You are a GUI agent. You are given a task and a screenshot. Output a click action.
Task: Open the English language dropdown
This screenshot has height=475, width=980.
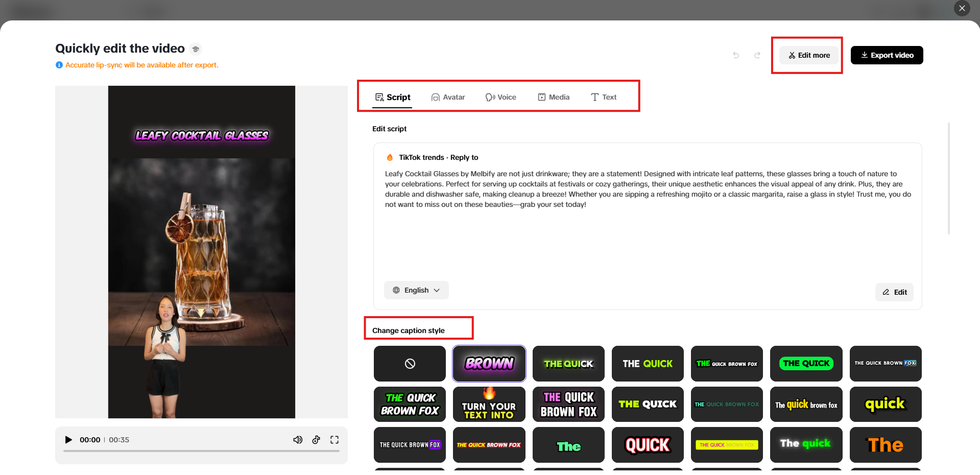click(x=416, y=290)
